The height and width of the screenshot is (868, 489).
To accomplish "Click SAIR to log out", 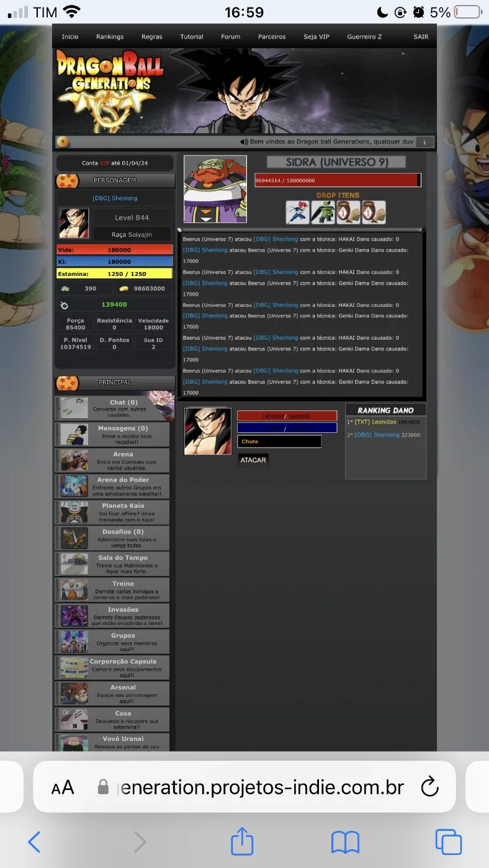I will coord(421,37).
